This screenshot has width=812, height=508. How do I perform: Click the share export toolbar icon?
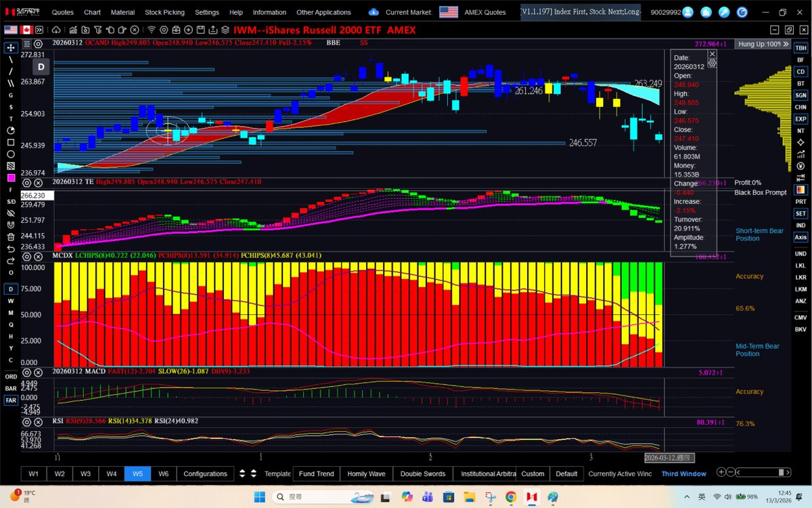(213, 30)
